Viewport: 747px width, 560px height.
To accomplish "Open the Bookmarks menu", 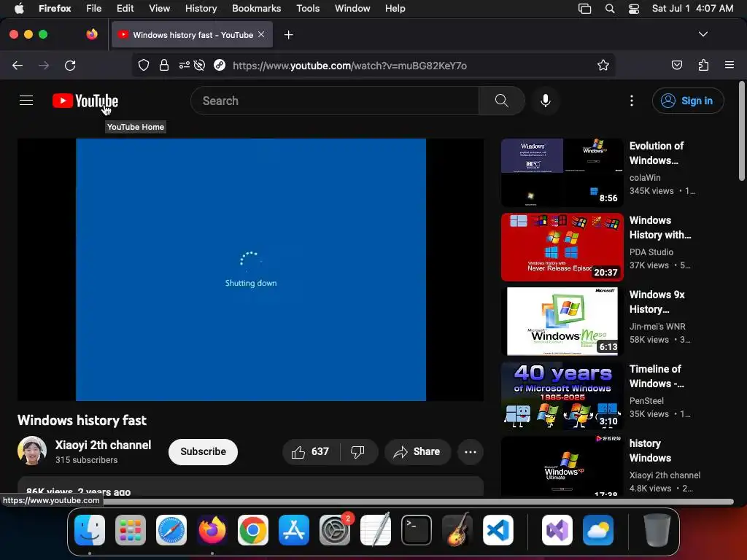I will click(x=256, y=8).
